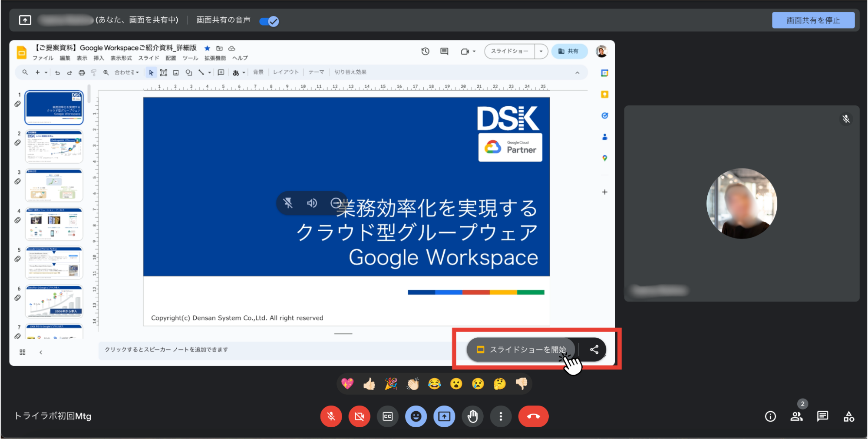Check the cloud save status icon
Screen dimensions: 868x439
click(x=232, y=48)
